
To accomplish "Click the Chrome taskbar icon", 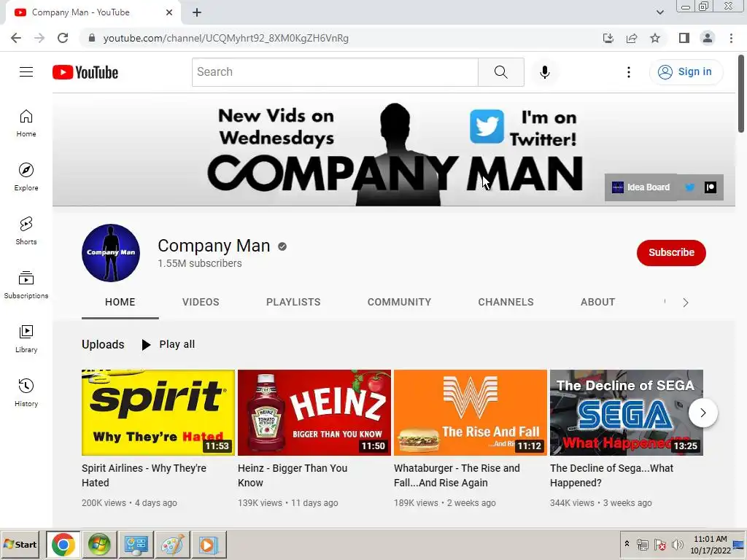I will pos(63,544).
